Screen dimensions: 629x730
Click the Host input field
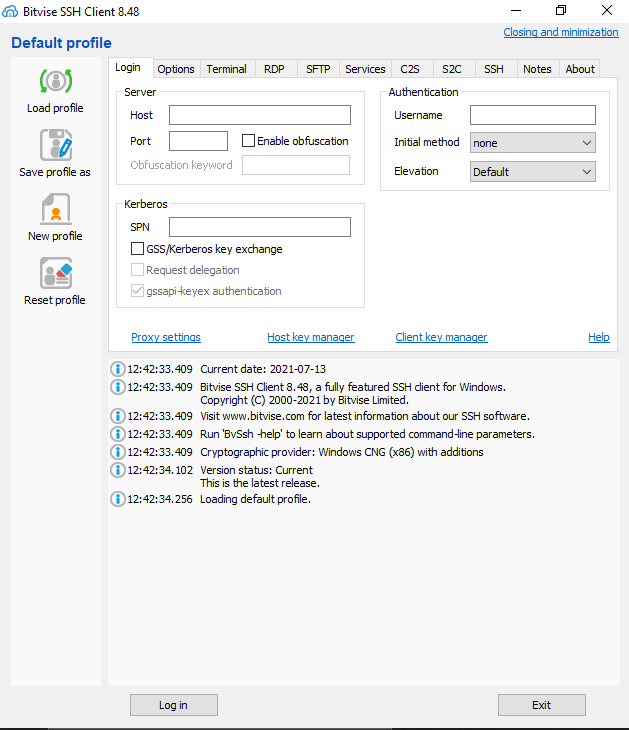click(x=260, y=115)
